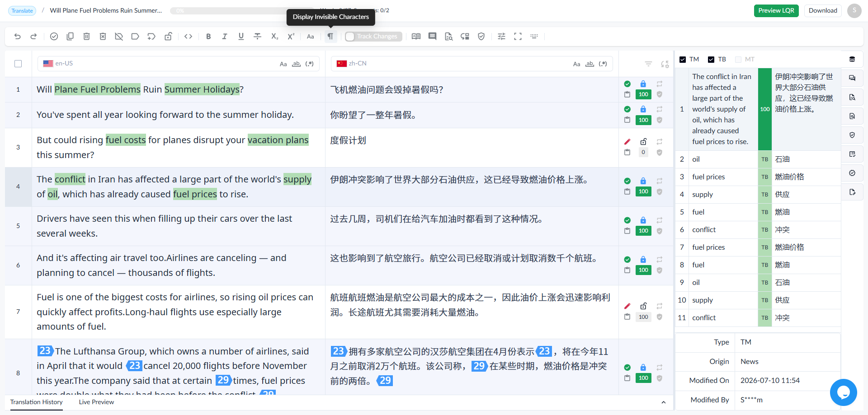The width and height of the screenshot is (868, 415).
Task: Toggle Bold formatting in toolbar
Action: (x=208, y=37)
